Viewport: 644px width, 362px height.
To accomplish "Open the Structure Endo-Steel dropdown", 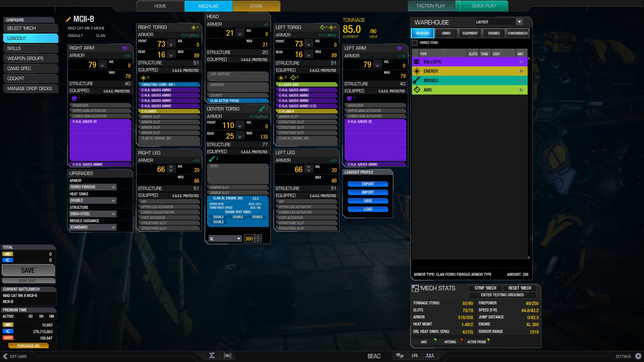I will point(93,214).
